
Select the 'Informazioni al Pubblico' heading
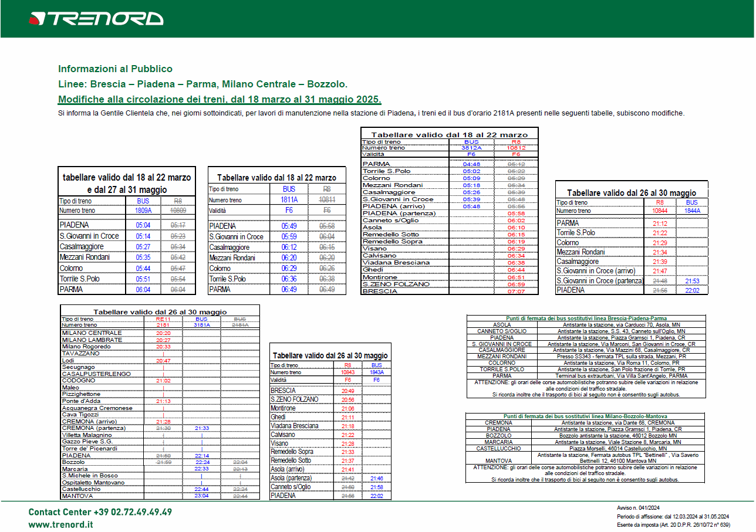[x=116, y=69]
